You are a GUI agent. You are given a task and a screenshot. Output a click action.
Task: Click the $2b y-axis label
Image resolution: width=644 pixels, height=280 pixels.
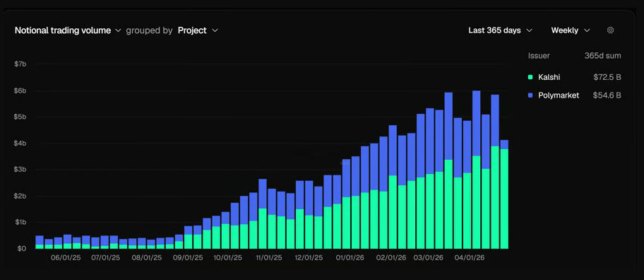20,196
